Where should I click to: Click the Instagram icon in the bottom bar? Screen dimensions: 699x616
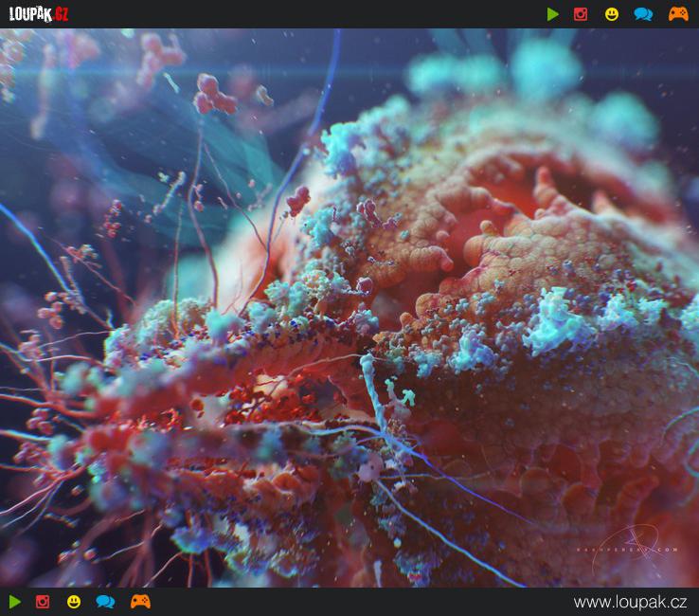click(43, 602)
